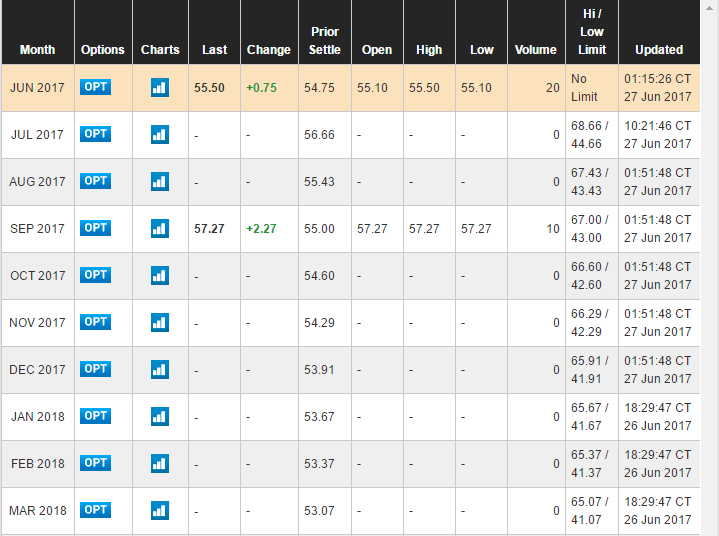Open the chart icon for AUG 2017
Image resolution: width=719 pixels, height=536 pixels.
click(160, 182)
